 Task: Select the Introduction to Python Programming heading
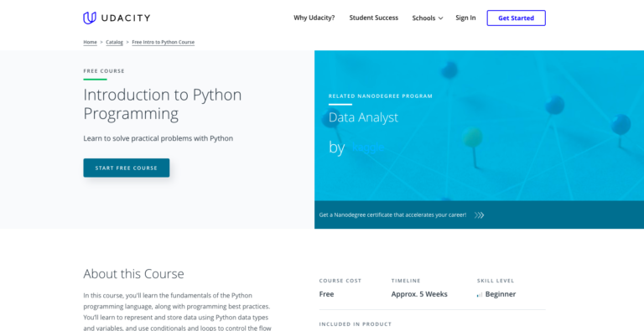(x=163, y=104)
